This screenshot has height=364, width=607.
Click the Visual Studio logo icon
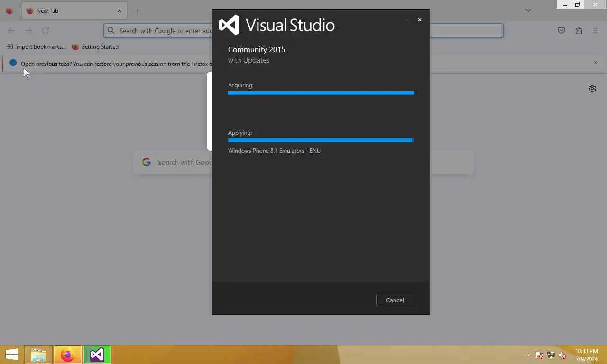point(229,25)
